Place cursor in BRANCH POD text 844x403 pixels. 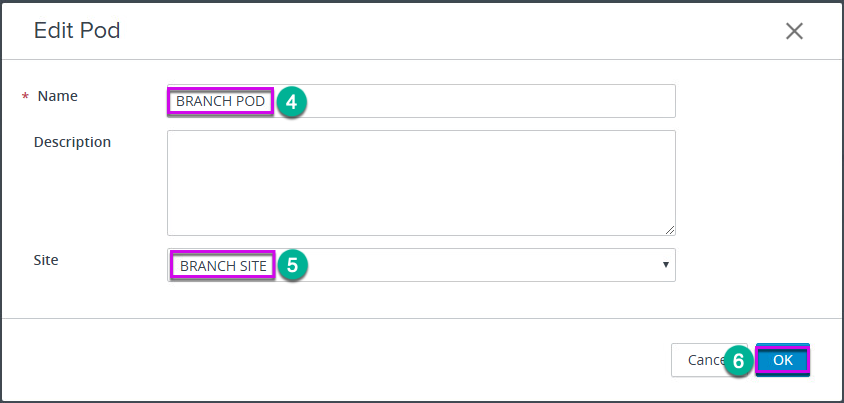click(x=220, y=102)
